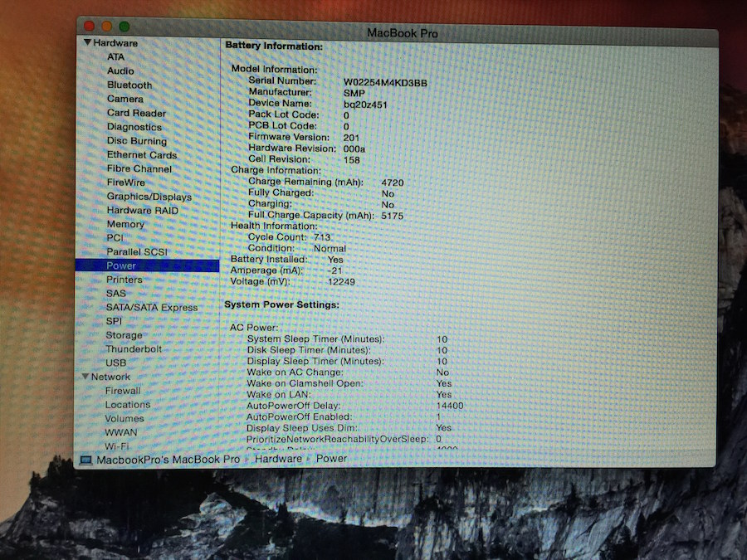Select Thunderbolt in the sidebar
The height and width of the screenshot is (560, 747).
click(134, 349)
